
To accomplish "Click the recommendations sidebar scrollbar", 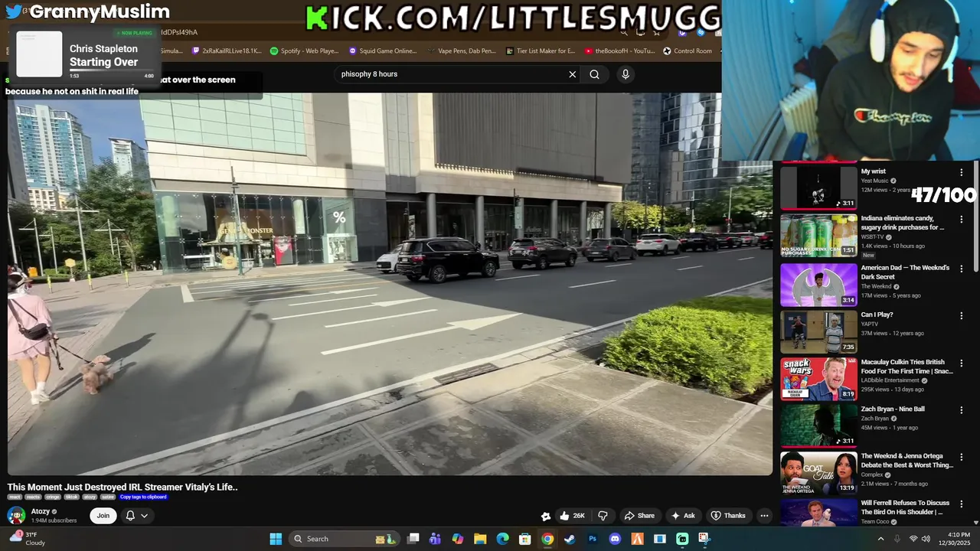I will pos(976,216).
